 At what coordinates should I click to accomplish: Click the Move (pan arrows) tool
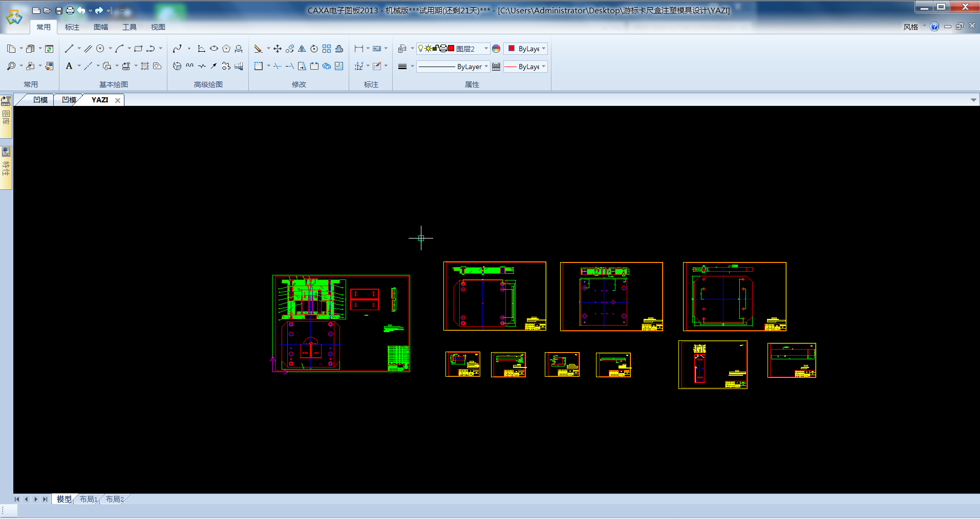(278, 49)
